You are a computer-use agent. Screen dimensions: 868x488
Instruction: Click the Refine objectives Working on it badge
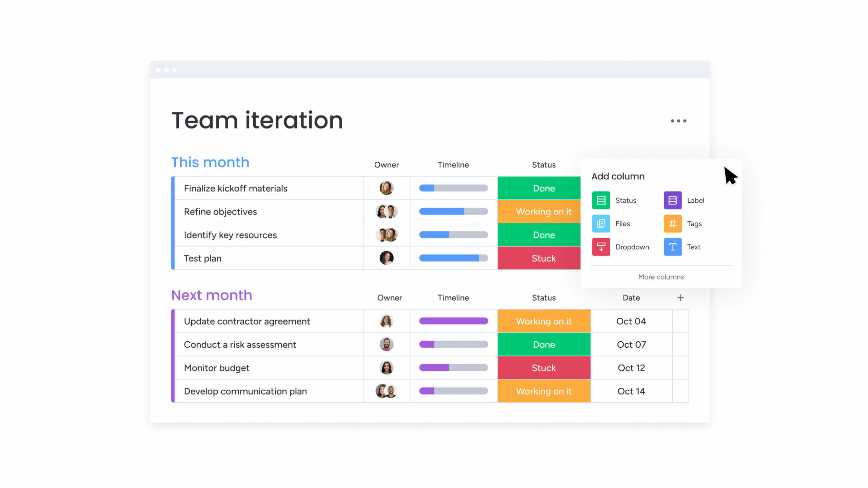tap(544, 211)
